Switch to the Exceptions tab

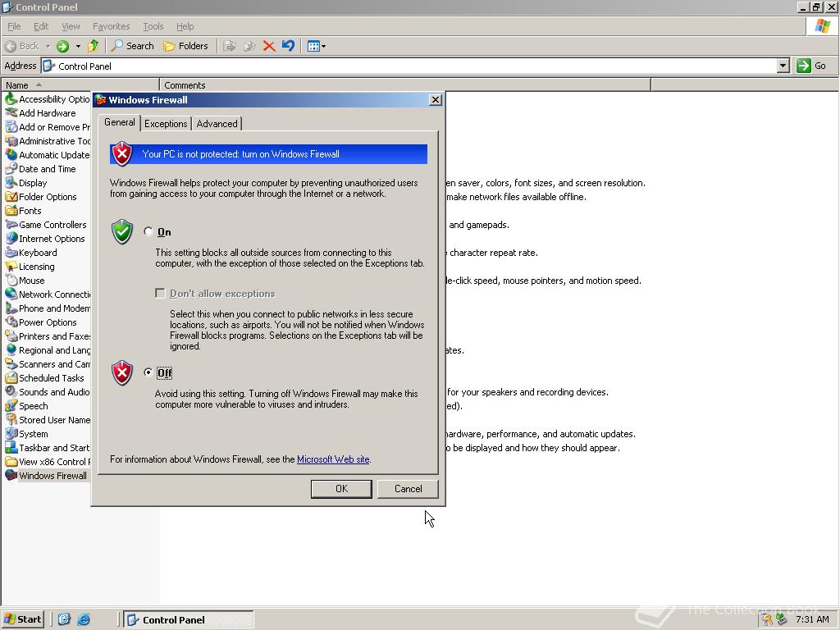tap(166, 124)
